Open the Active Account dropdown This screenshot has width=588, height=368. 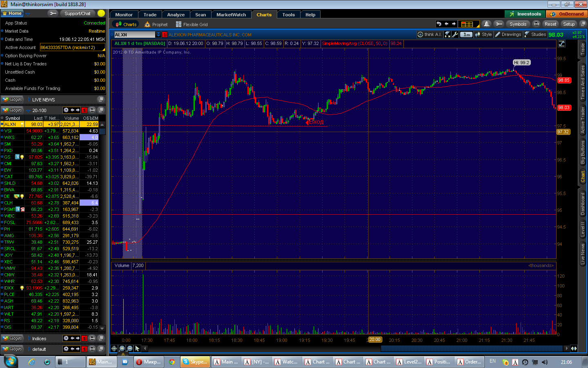pos(72,47)
